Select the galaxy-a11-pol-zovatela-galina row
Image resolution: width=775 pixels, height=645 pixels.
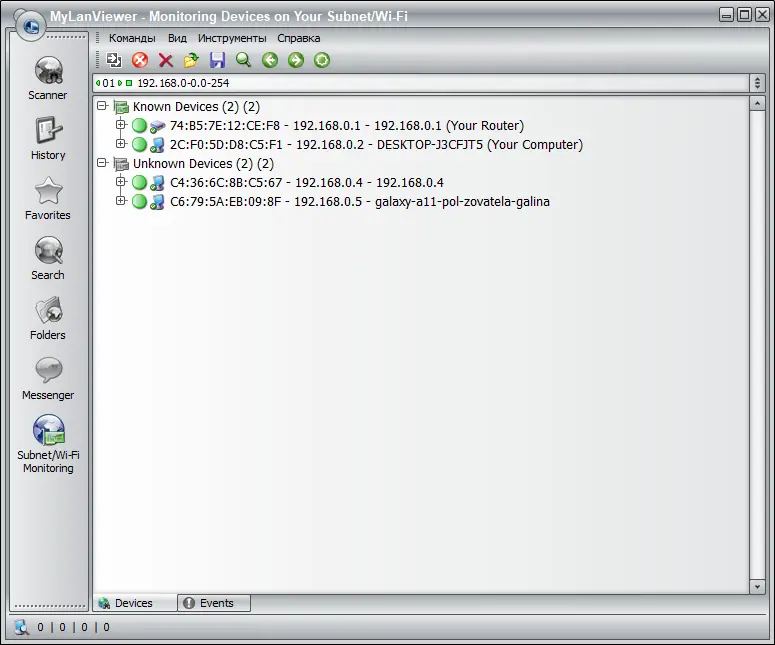pyautogui.click(x=359, y=202)
